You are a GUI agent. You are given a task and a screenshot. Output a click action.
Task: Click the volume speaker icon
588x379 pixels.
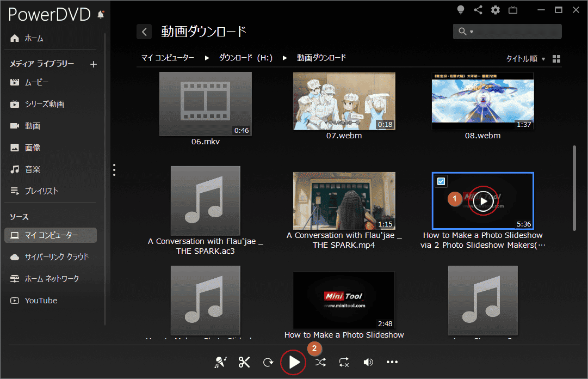[x=368, y=362]
